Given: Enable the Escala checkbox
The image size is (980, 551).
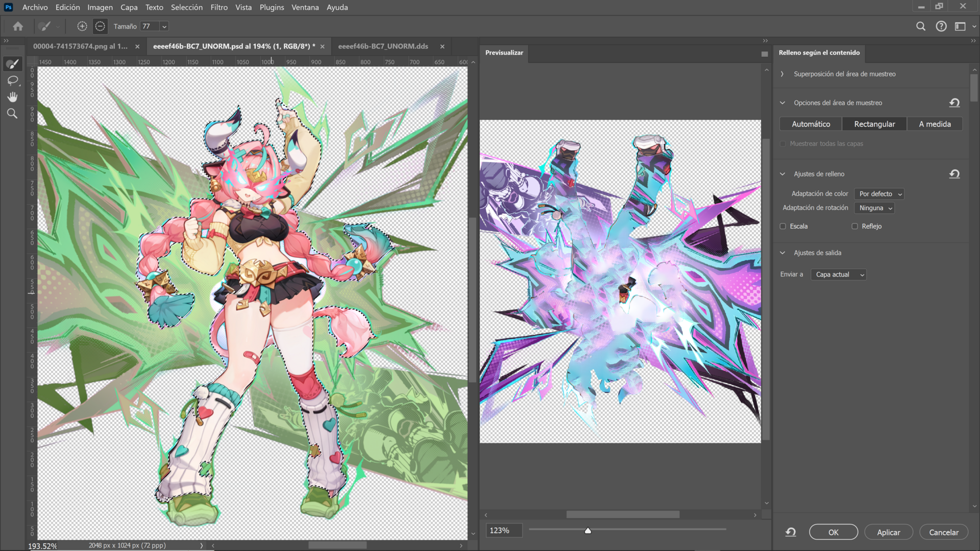Looking at the screenshot, I should (x=783, y=226).
